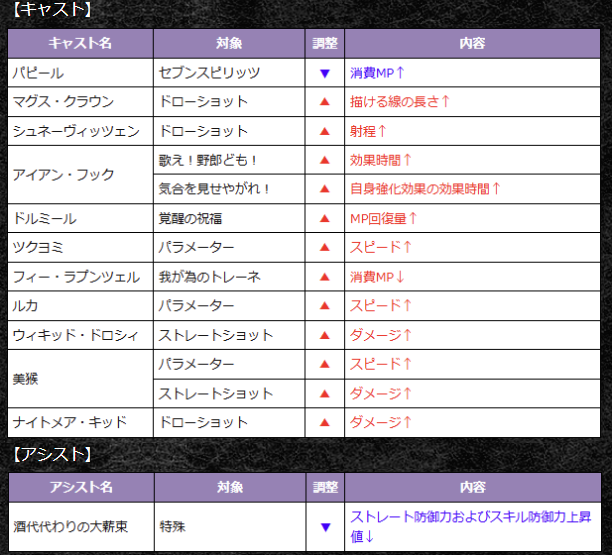Click the skill 気合を見せやがれ！
Screen dimensions: 612x555
[x=215, y=189]
